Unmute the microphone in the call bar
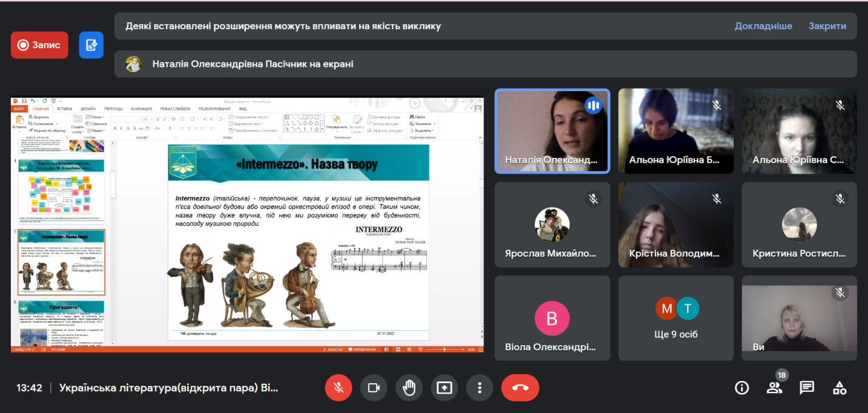This screenshot has width=868, height=413. tap(338, 388)
